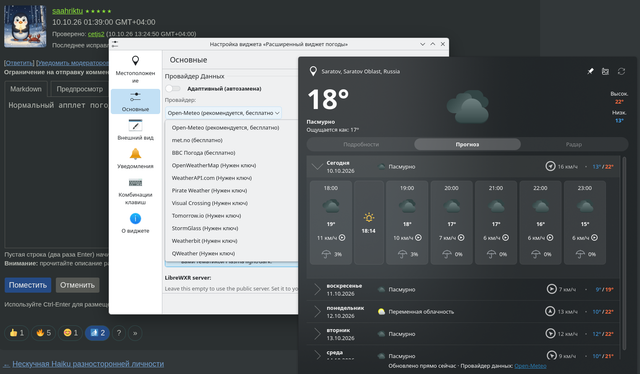Click the sunset icon at 18:14
640x374 pixels.
click(369, 217)
